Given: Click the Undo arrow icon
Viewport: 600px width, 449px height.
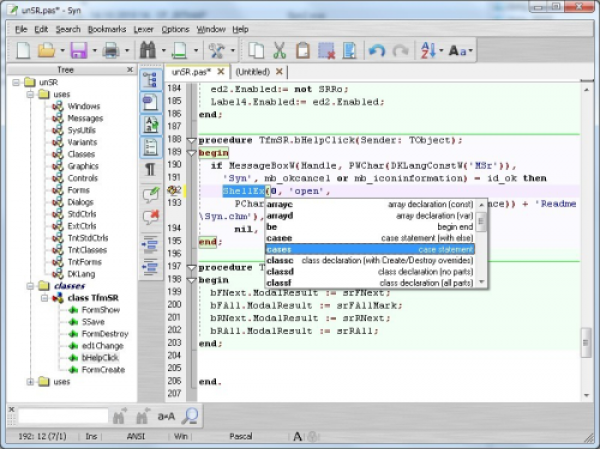Looking at the screenshot, I should 376,49.
